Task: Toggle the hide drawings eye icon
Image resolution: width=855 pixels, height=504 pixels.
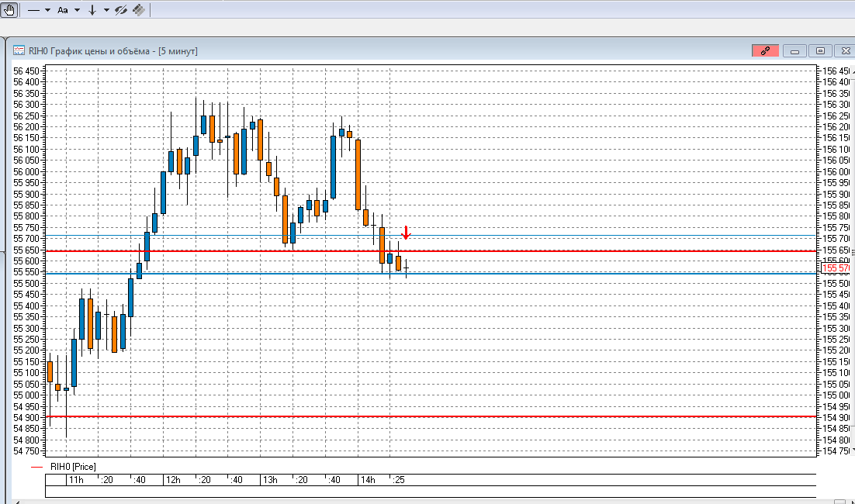Action: 121,10
